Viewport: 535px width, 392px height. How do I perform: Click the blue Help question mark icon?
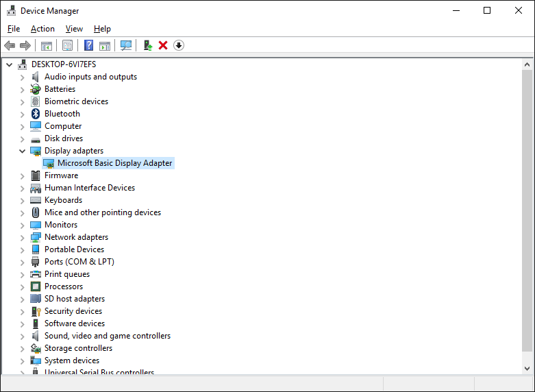coord(88,45)
